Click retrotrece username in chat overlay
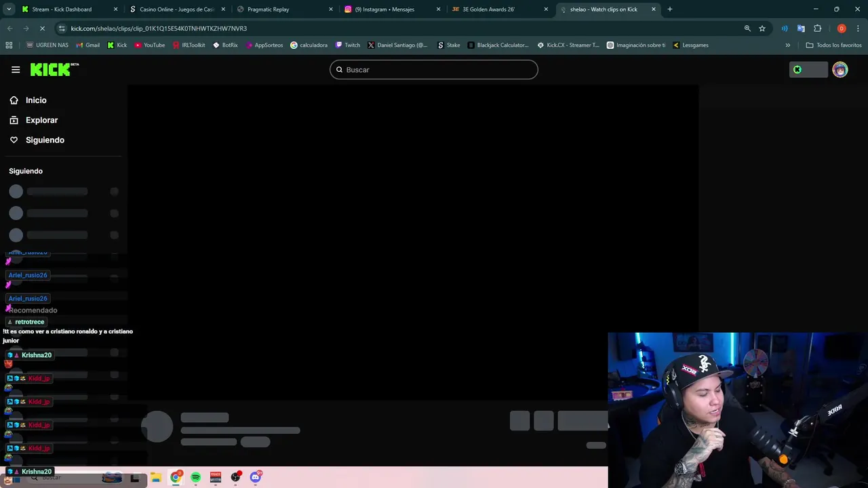868x488 pixels. click(29, 322)
